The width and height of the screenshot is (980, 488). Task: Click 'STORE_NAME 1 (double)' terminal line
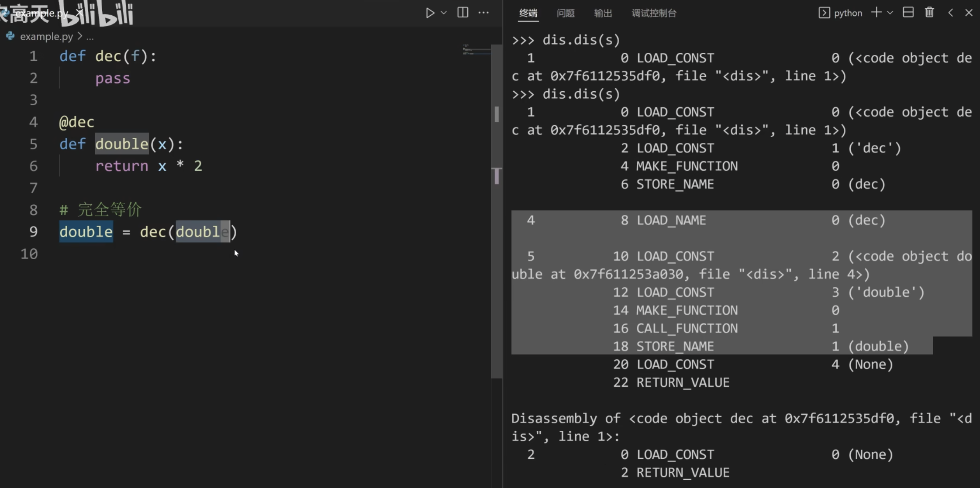pyautogui.click(x=761, y=347)
